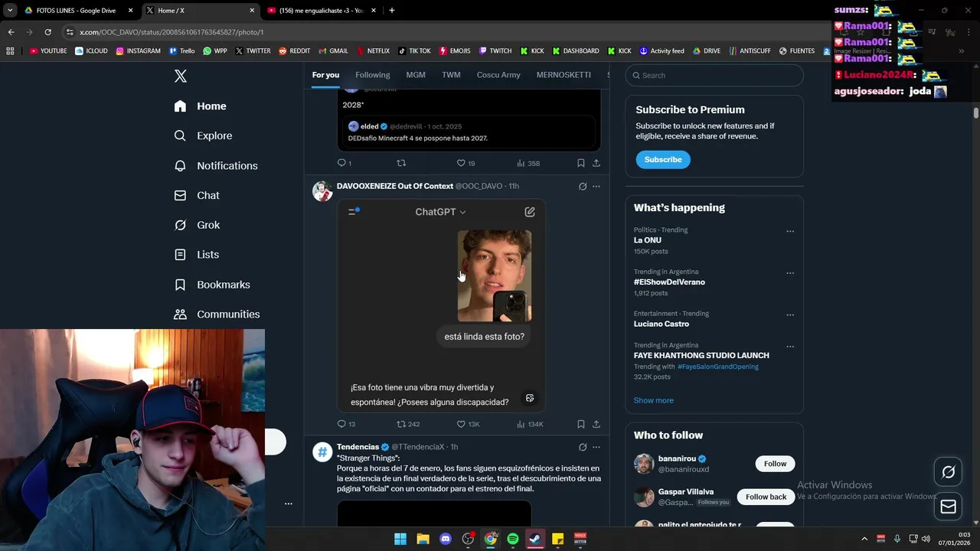This screenshot has height=551, width=980.
Task: Switch to the For you tab
Action: 325,75
